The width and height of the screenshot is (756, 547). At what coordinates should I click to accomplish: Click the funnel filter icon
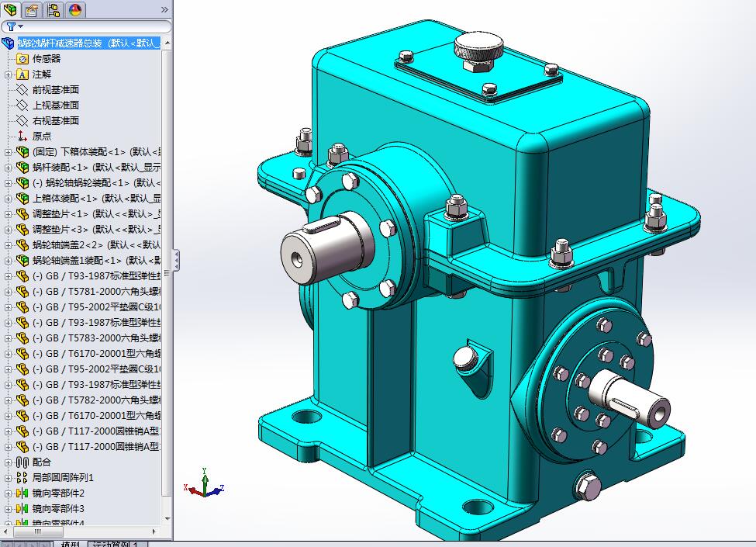pos(11,26)
